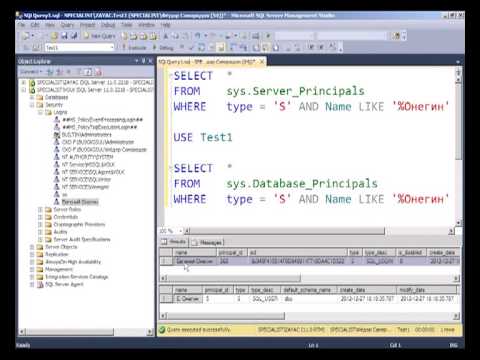Open the Project menu

[x=87, y=25]
